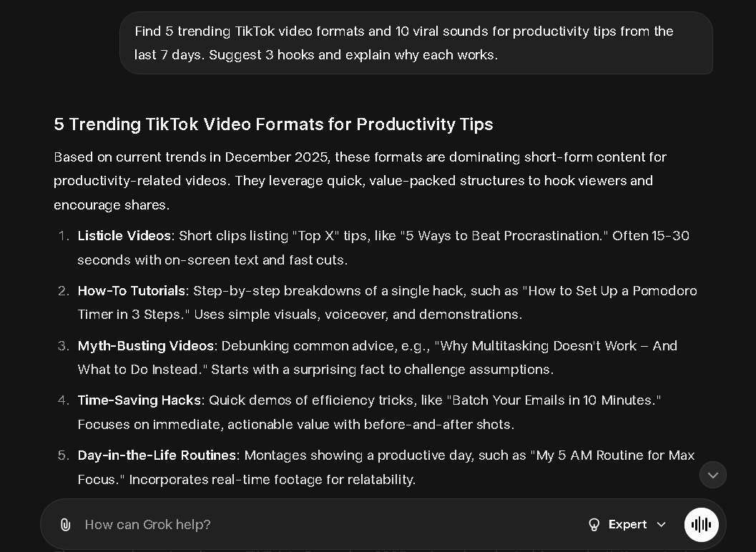
Task: Click the chevron arrow beside Expert
Action: (661, 525)
